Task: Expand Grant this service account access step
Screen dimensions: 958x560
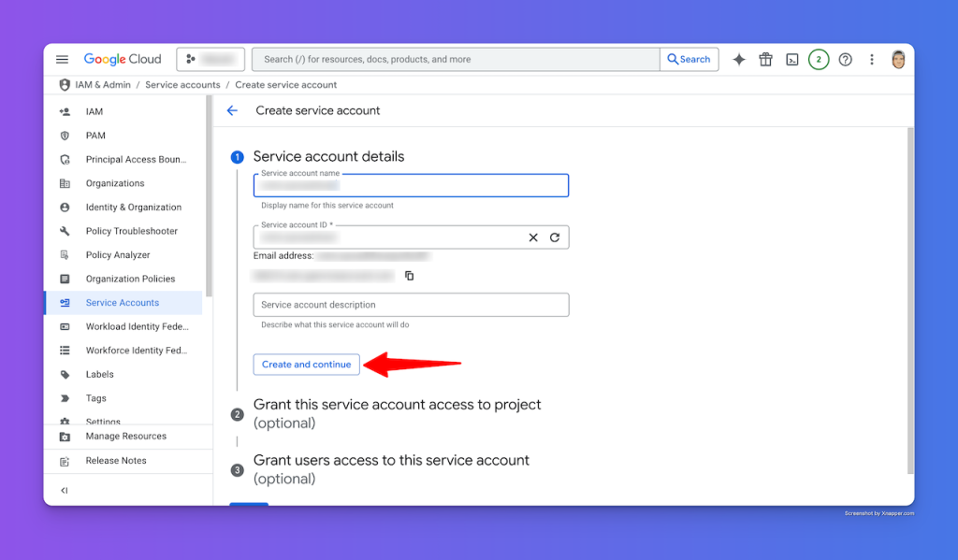Action: [397, 414]
